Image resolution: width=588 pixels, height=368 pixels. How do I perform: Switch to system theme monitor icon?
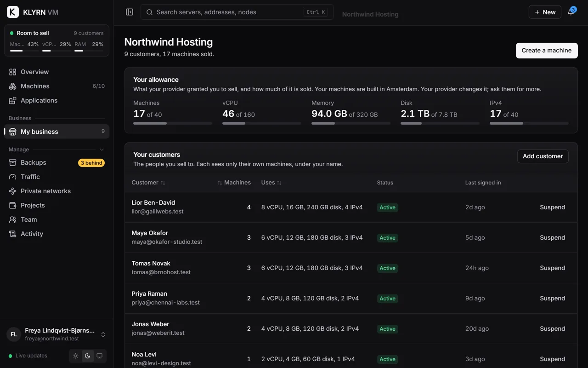(99, 356)
